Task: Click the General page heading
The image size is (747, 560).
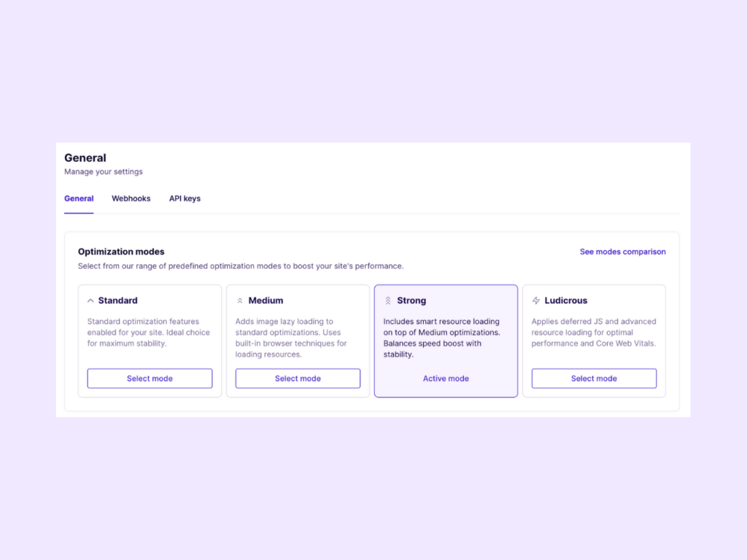Action: [x=85, y=158]
